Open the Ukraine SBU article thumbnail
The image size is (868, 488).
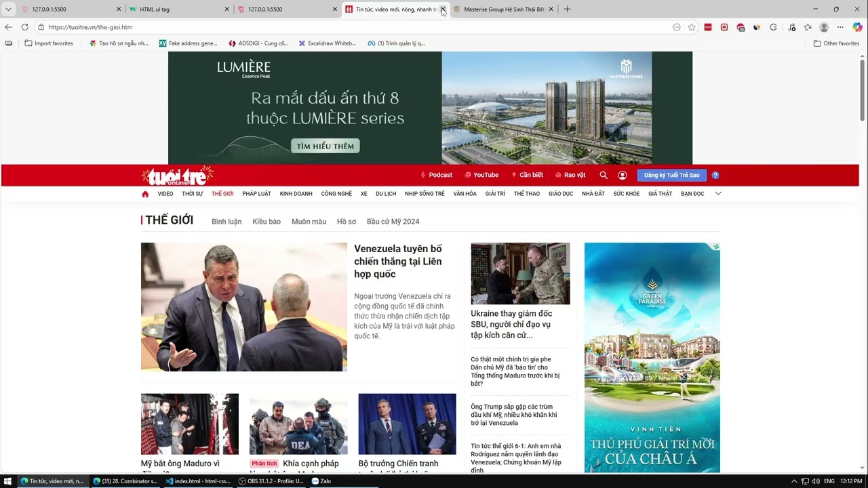520,274
